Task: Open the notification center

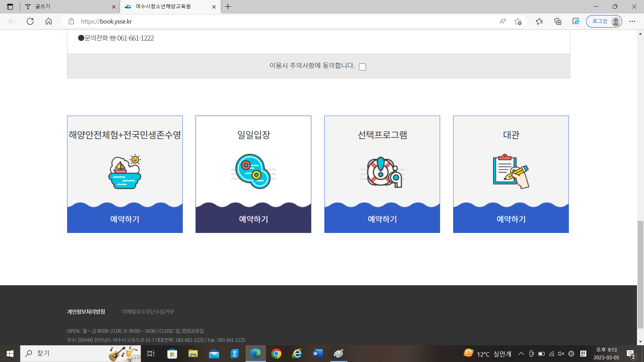Action: [x=631, y=354]
